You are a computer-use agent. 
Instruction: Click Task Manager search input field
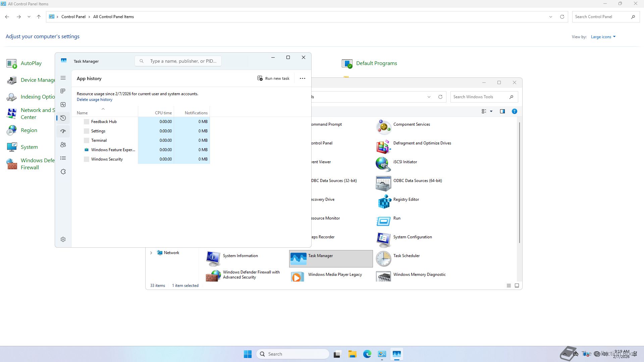(x=183, y=61)
